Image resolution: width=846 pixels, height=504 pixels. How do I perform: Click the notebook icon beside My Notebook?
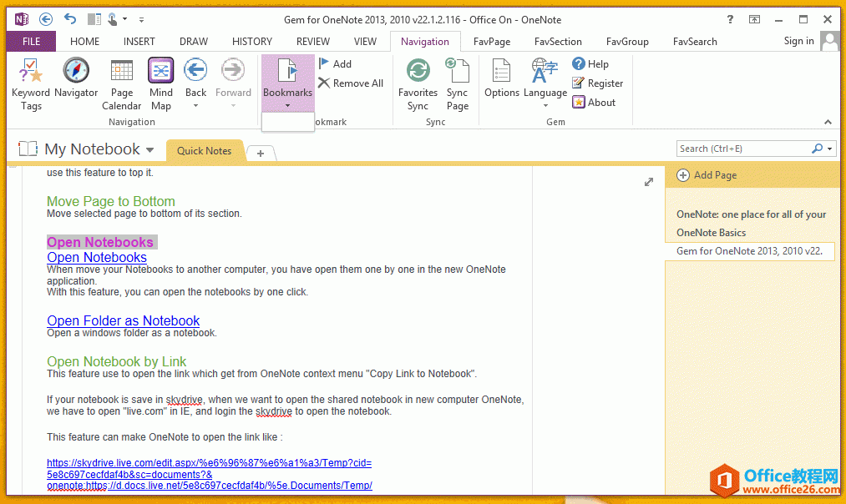click(x=28, y=149)
